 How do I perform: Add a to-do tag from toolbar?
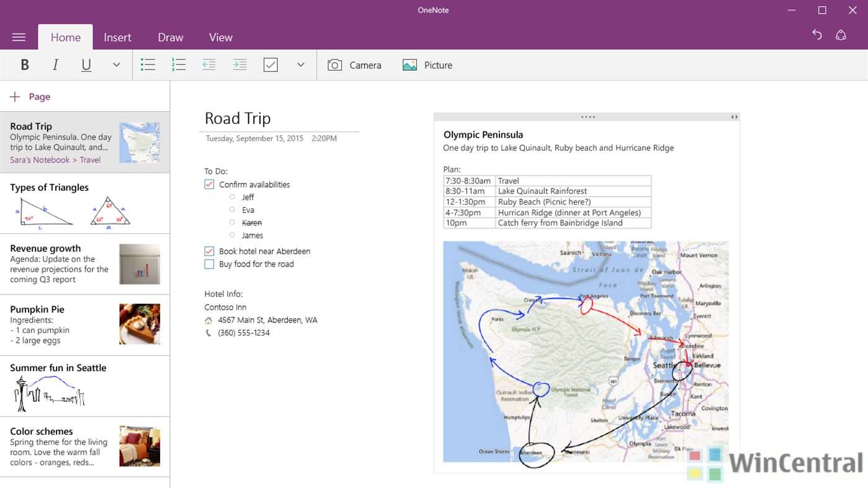click(271, 65)
